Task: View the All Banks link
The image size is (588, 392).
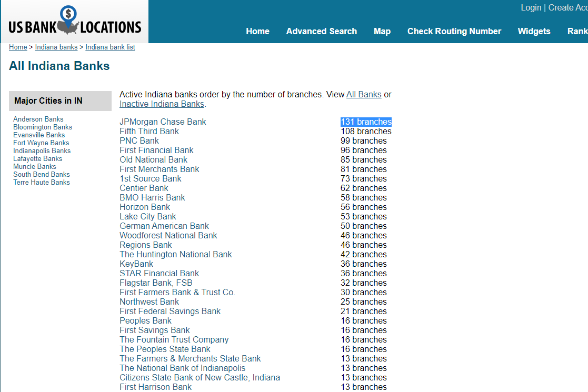Action: tap(364, 94)
